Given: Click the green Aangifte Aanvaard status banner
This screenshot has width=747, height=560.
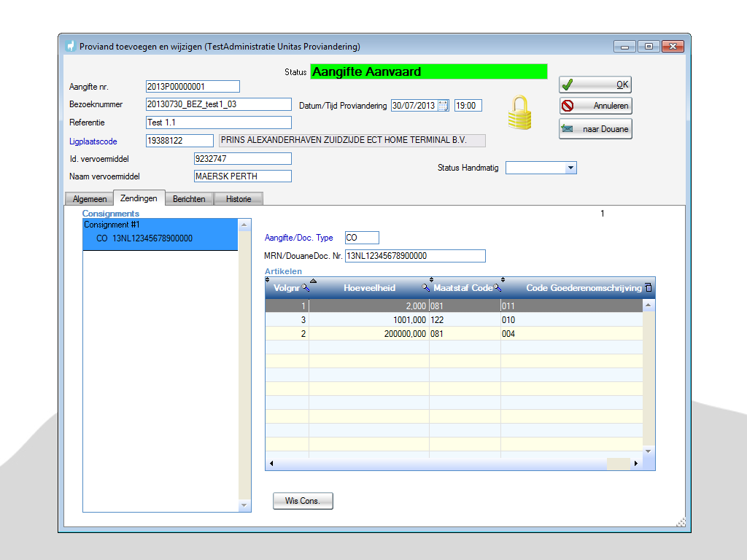Looking at the screenshot, I should (x=429, y=71).
